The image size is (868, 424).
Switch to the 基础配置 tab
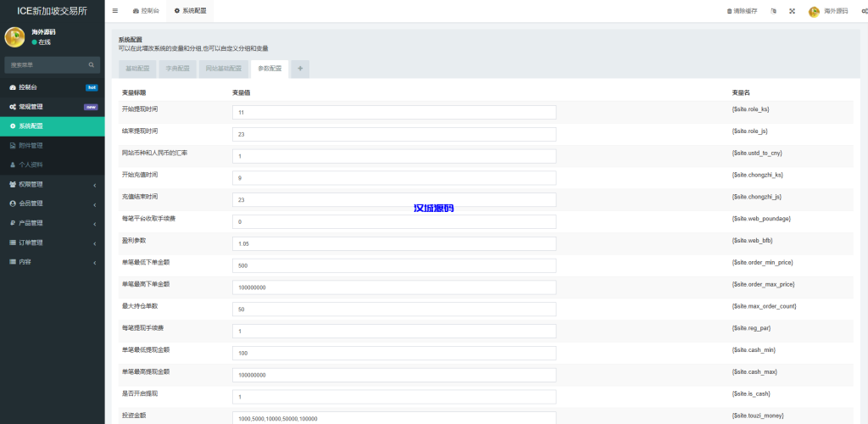point(137,69)
